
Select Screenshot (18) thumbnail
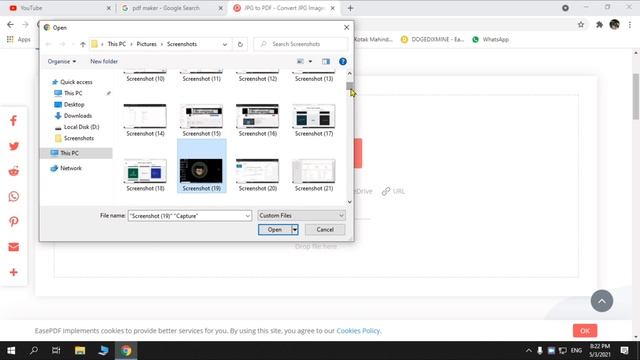[145, 175]
